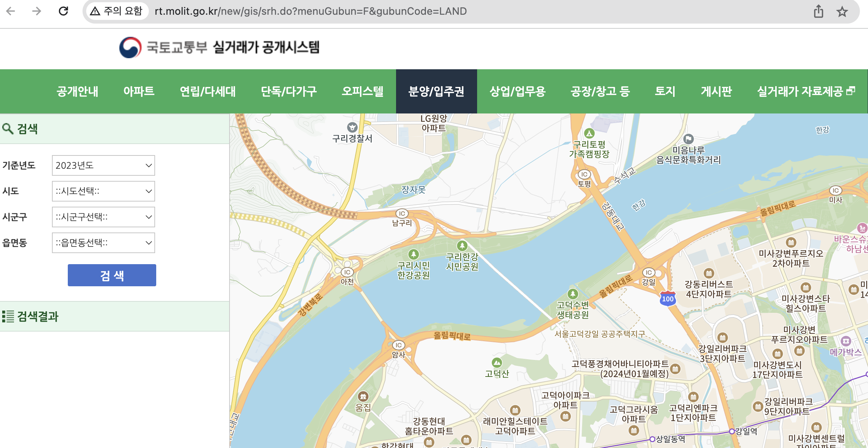The image size is (868, 448).
Task: Open the 기준년도 year dropdown
Action: pos(103,165)
